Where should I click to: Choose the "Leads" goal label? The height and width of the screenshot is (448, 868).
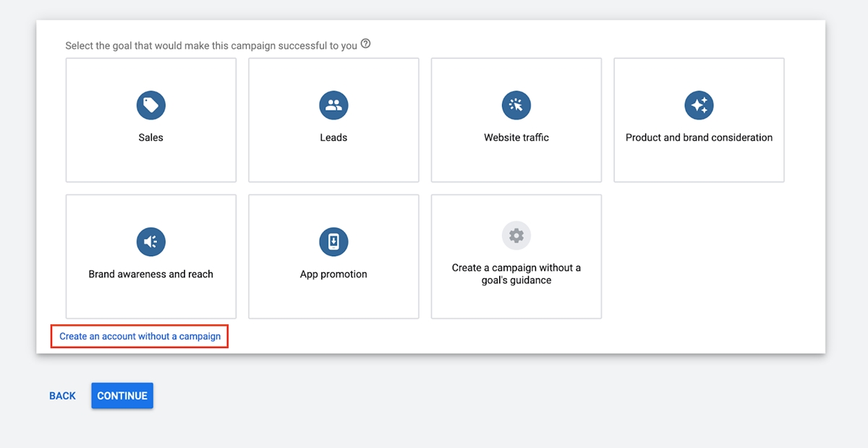point(333,138)
